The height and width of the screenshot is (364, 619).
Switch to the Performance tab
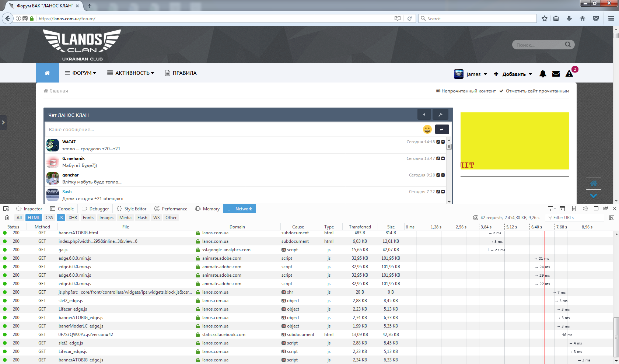(x=171, y=209)
